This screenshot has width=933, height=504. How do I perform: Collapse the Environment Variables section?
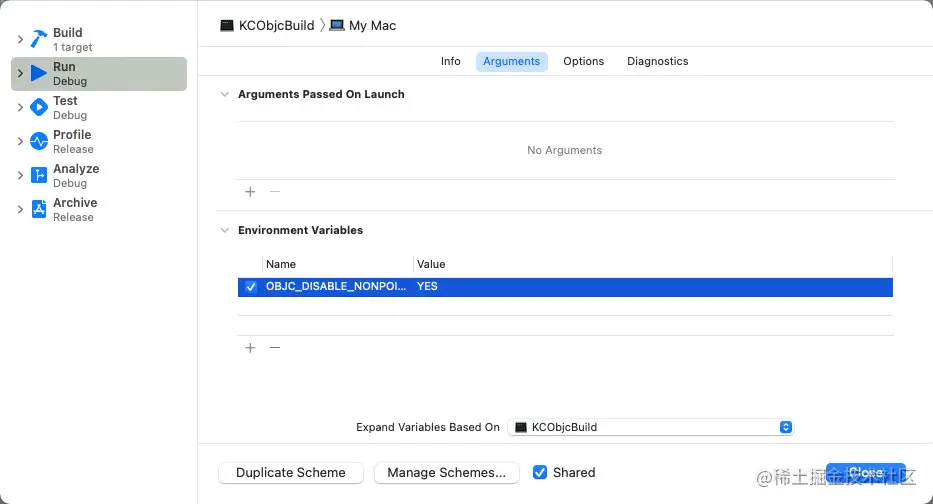pyautogui.click(x=224, y=230)
